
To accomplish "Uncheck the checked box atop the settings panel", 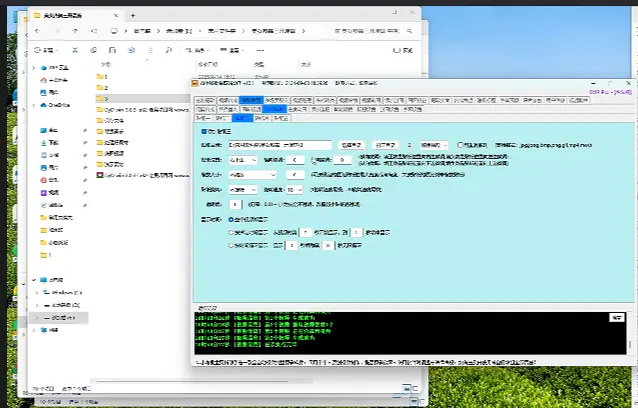I will click(204, 131).
